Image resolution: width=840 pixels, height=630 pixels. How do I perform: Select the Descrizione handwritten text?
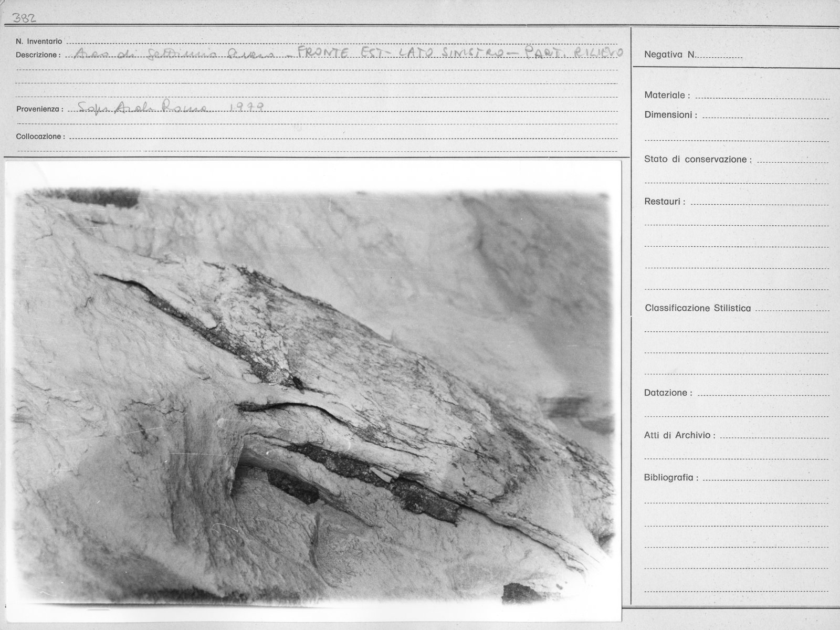click(x=350, y=54)
